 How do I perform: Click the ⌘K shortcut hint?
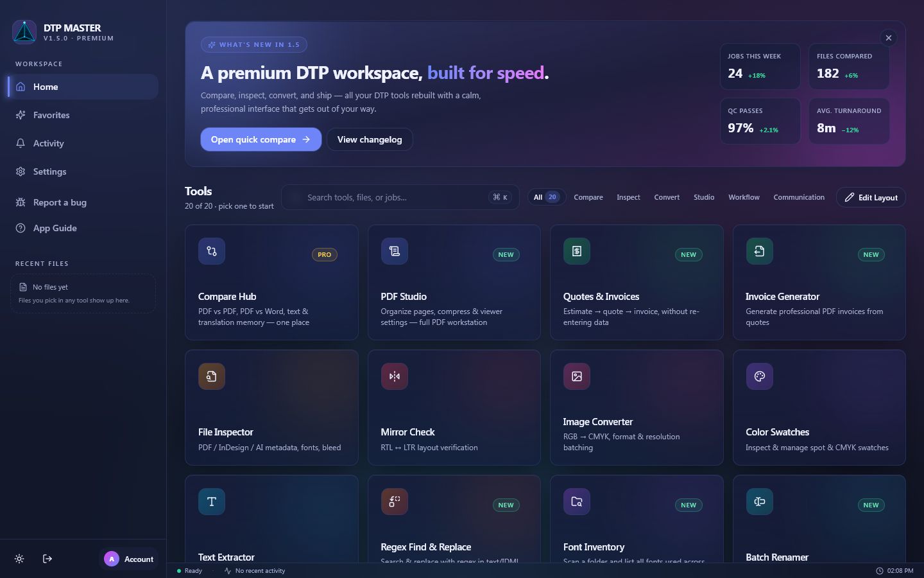pyautogui.click(x=501, y=197)
